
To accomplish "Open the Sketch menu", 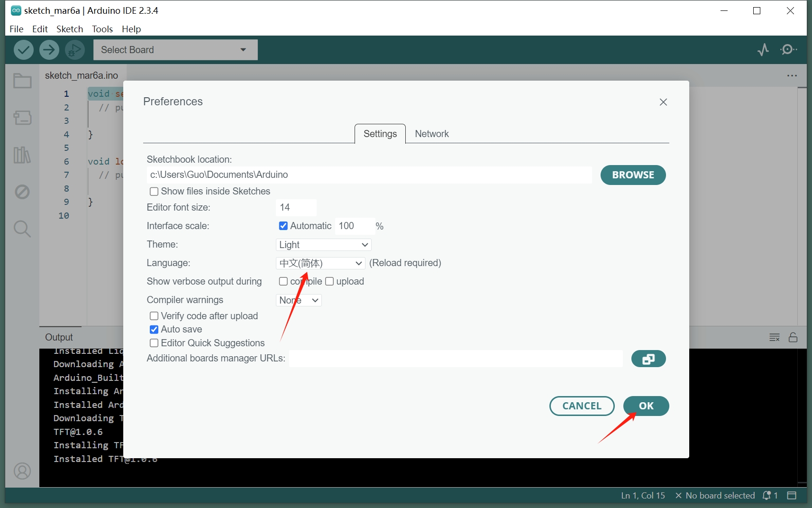I will 70,29.
